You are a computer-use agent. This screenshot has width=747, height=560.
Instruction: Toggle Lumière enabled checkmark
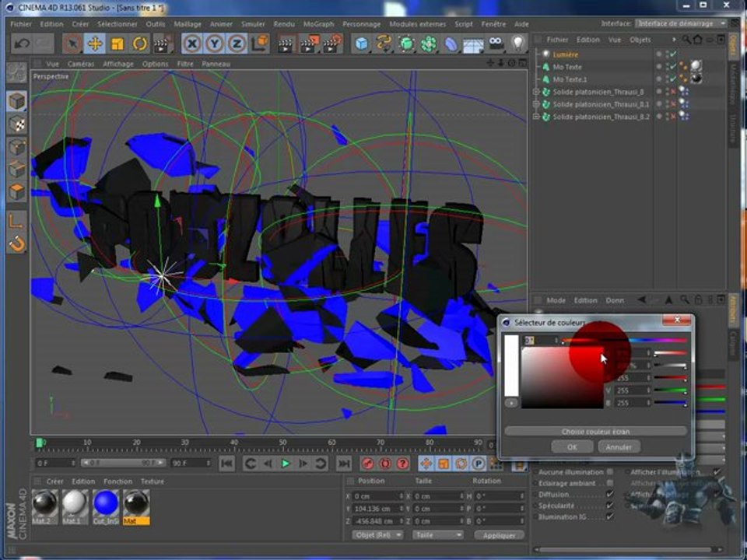tap(673, 54)
